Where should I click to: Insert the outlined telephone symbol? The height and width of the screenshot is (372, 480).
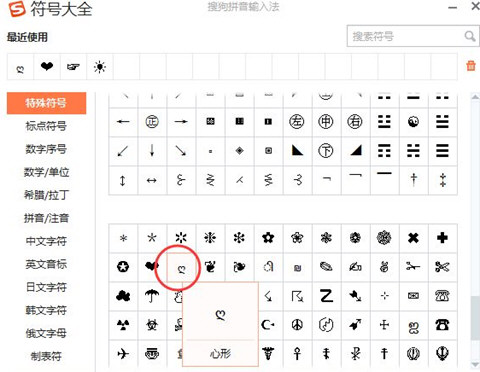tap(442, 296)
